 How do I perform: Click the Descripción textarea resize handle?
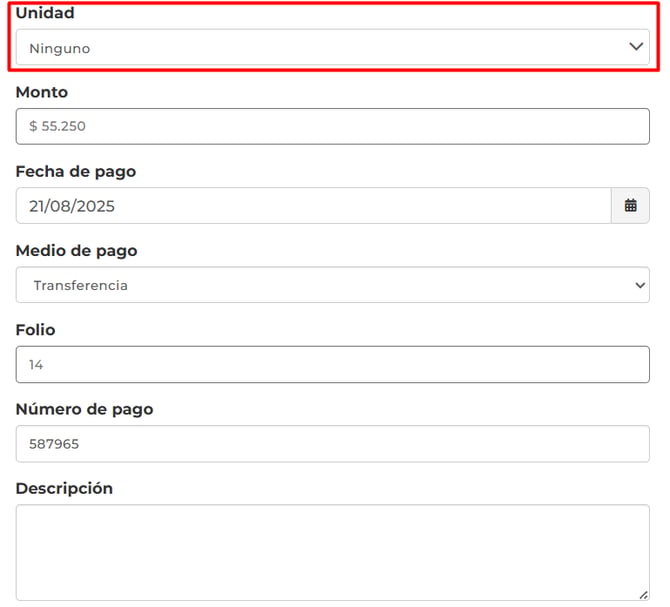tap(643, 594)
